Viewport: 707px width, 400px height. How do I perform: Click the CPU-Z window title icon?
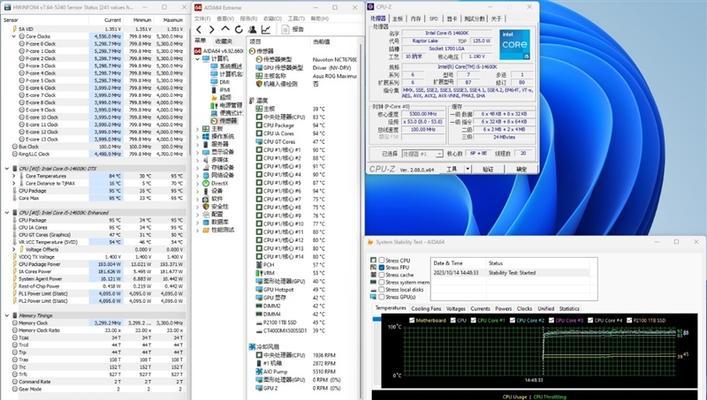point(371,7)
